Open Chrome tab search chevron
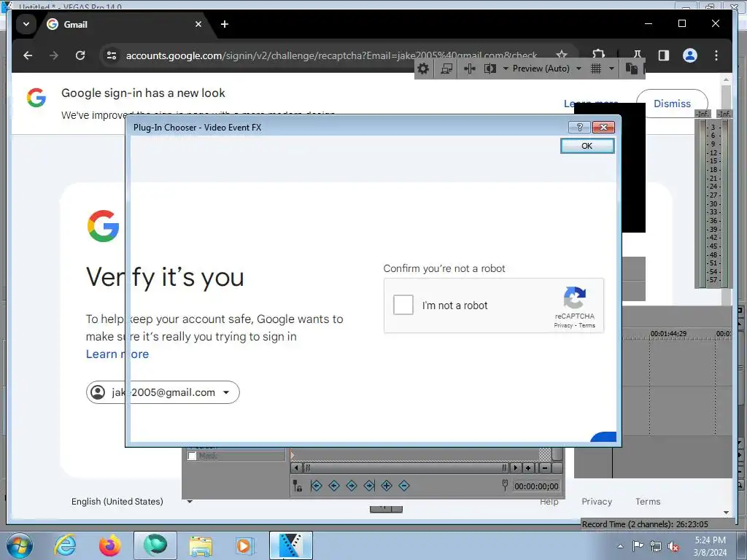747x560 pixels. click(x=26, y=24)
